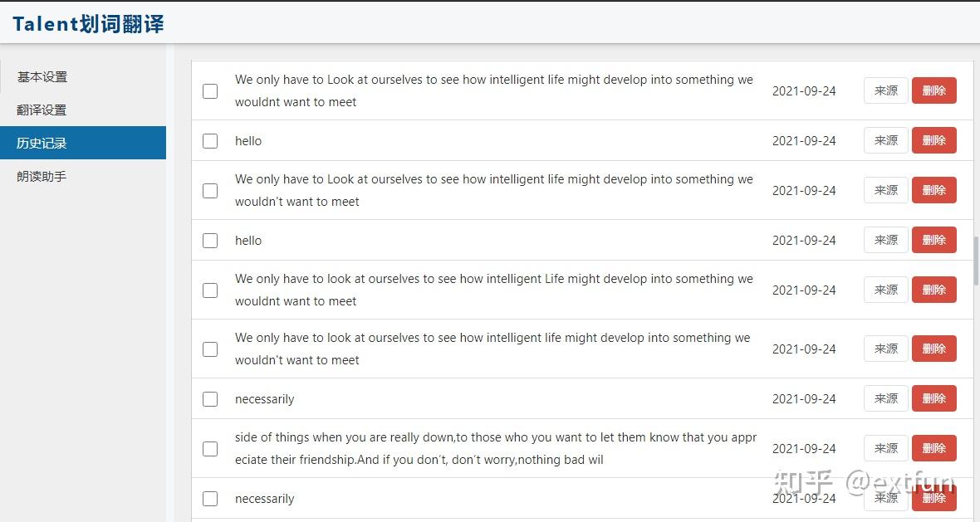Toggle the checkbox for the first necessarily entry

click(x=210, y=399)
